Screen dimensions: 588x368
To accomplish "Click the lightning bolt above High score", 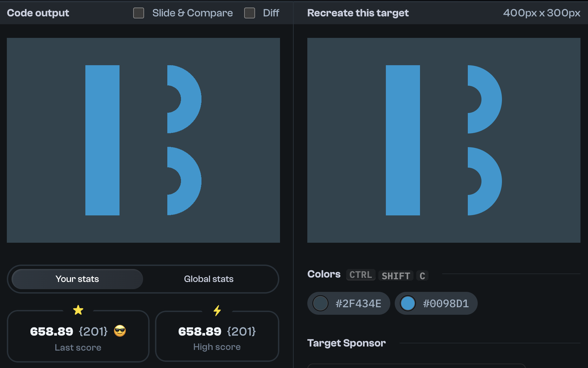I will point(217,310).
